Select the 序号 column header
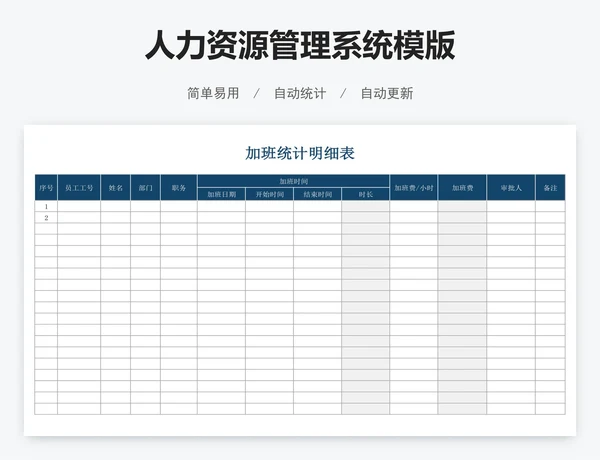 coord(46,188)
